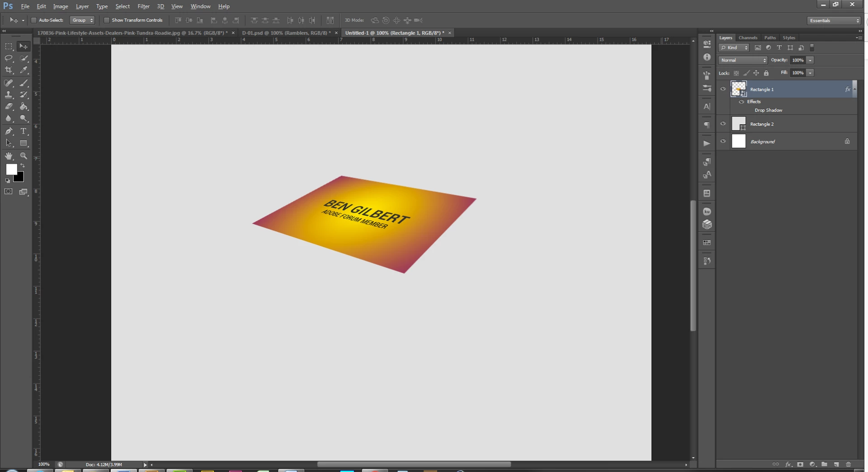The image size is (868, 472).
Task: Open the Auto-Select Group dropdown
Action: coord(82,20)
